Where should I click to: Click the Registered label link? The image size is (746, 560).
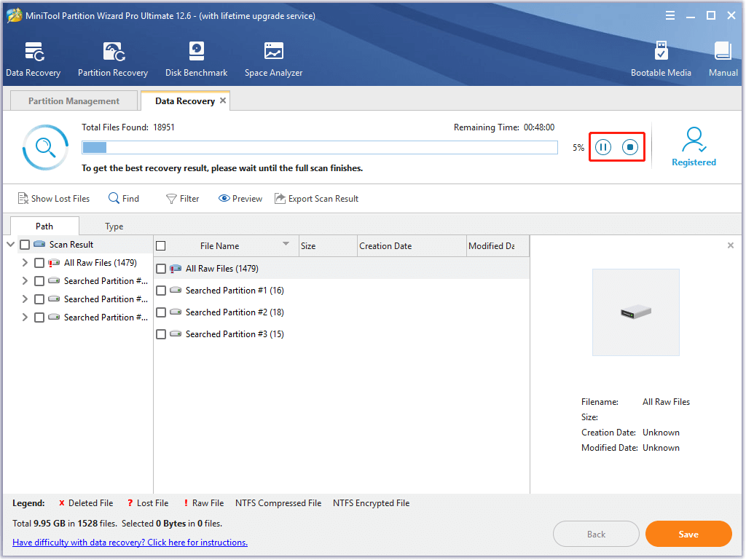pos(694,162)
